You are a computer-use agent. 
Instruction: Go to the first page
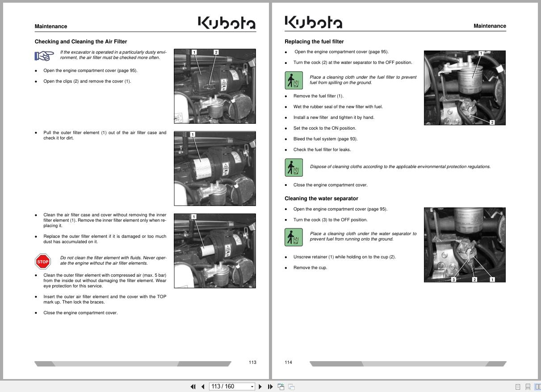click(193, 387)
